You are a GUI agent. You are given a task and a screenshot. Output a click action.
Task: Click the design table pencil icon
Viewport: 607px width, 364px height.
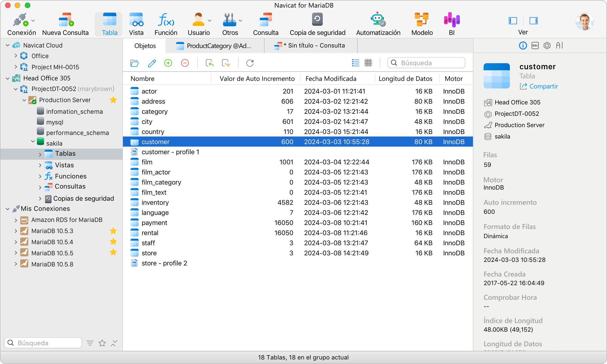[152, 63]
